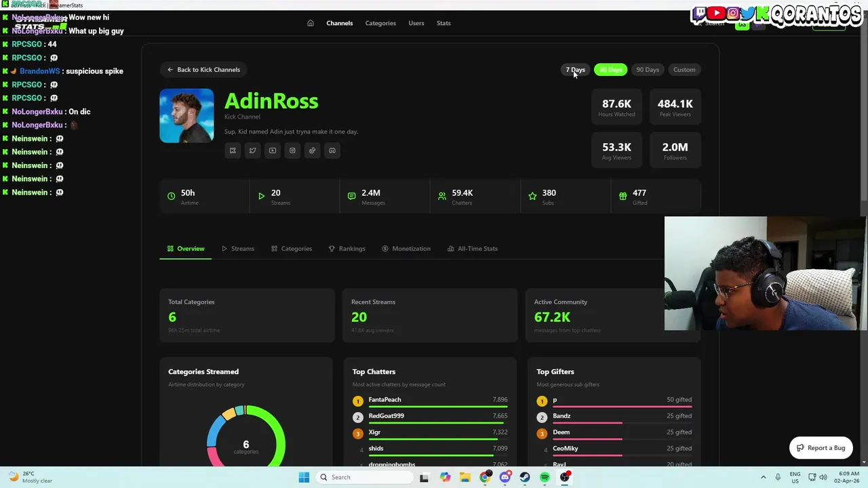
Task: Click top gifter Deem
Action: click(561, 432)
